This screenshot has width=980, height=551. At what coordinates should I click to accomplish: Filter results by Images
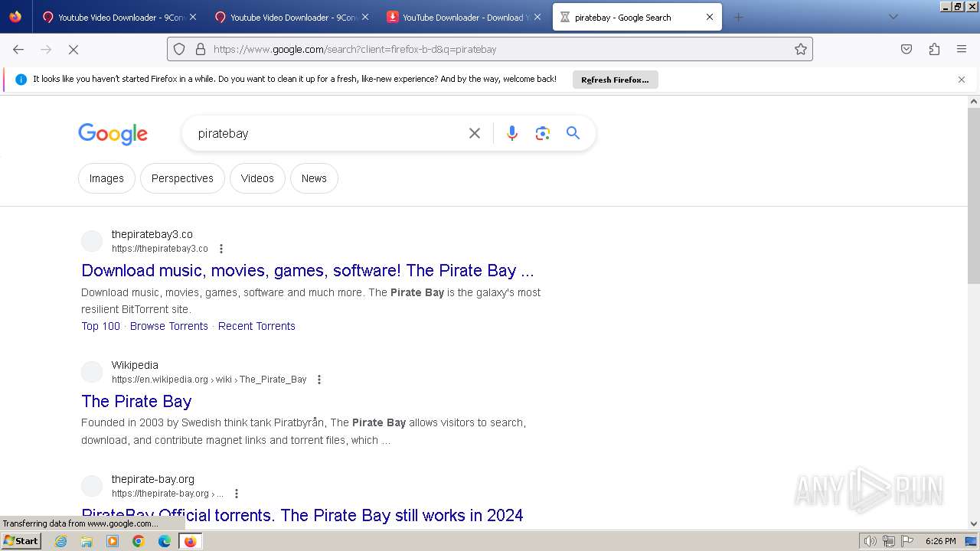tap(106, 178)
